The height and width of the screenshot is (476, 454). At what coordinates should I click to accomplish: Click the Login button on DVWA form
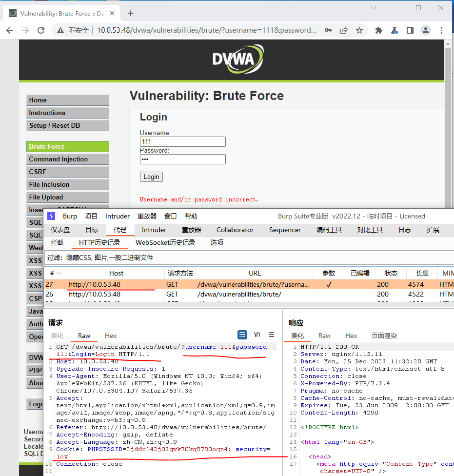point(151,177)
